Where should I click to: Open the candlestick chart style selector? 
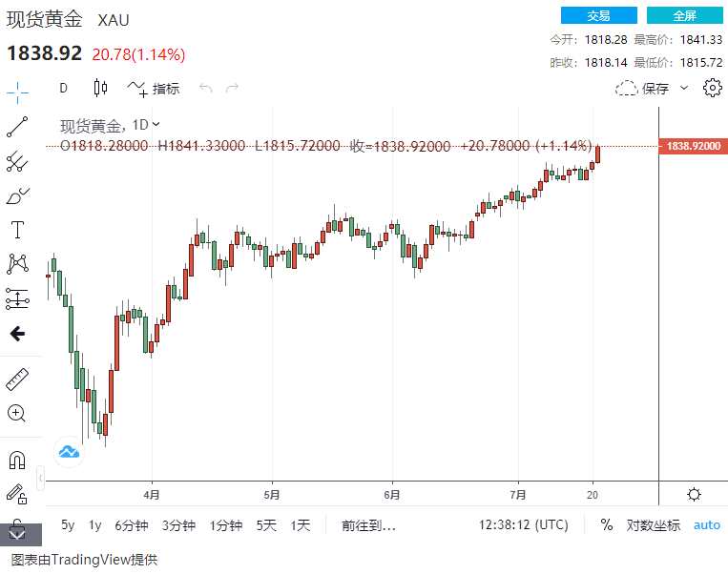(x=100, y=89)
